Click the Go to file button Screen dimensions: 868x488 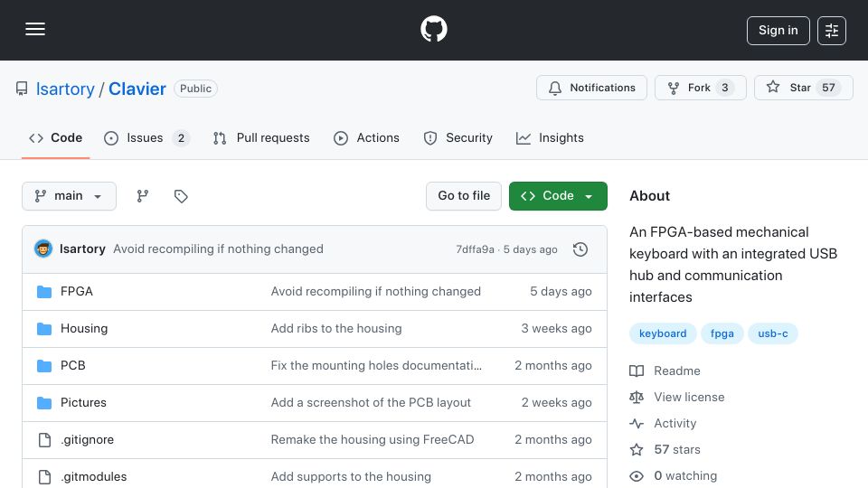pyautogui.click(x=464, y=196)
